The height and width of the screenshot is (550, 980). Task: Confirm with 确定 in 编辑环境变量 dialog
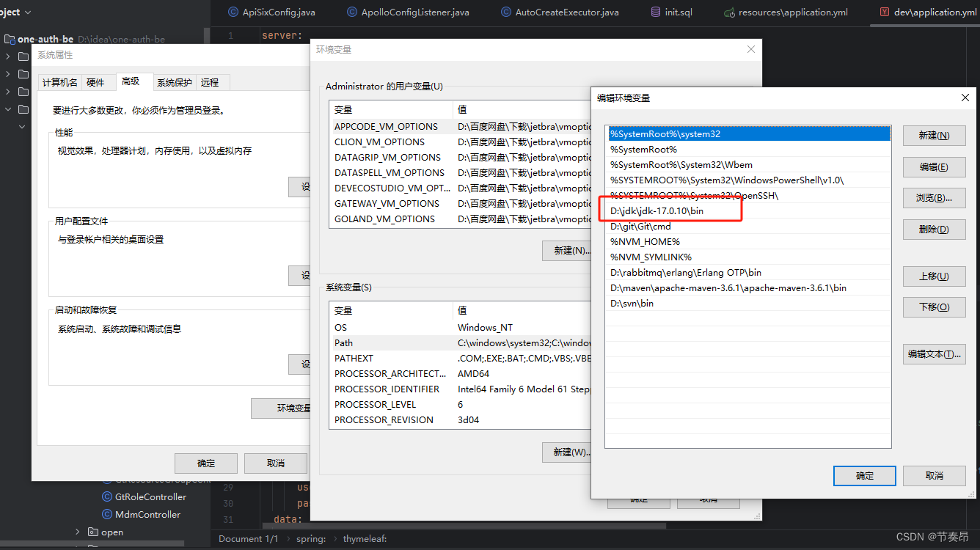[865, 475]
